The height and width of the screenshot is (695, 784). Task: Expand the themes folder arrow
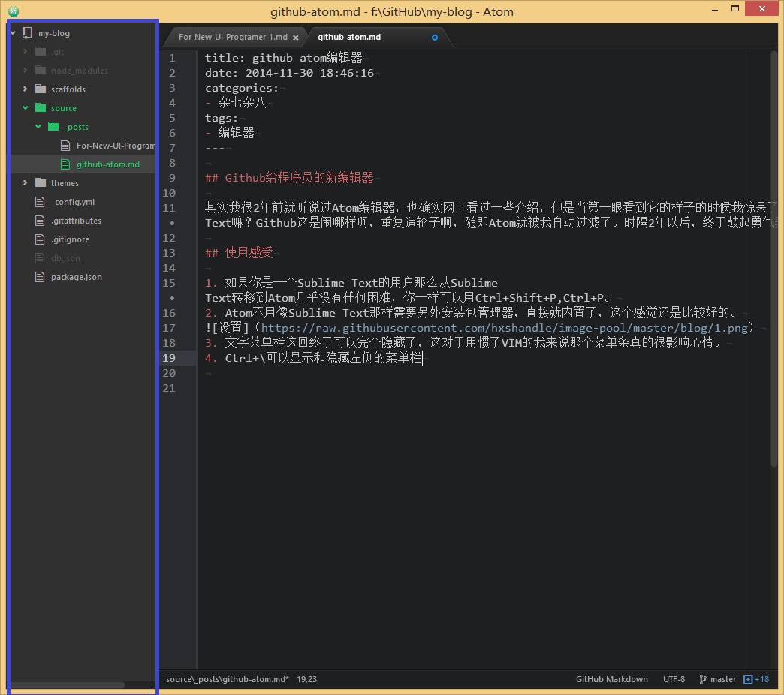[x=25, y=183]
